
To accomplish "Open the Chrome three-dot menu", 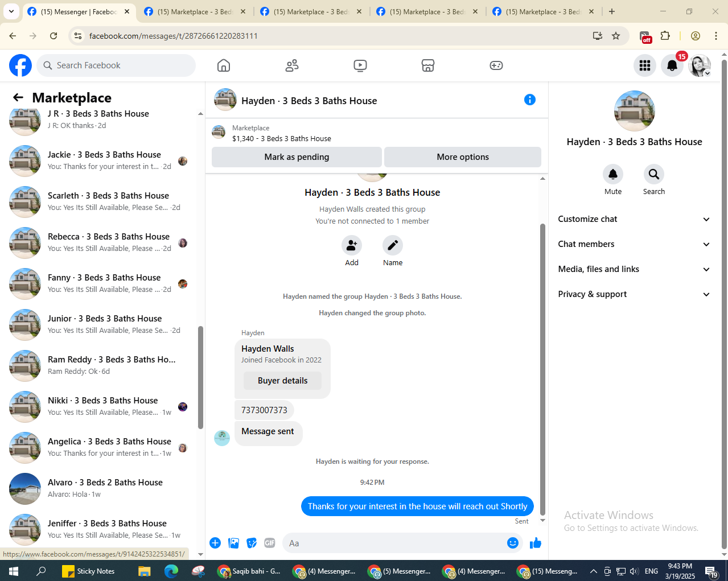I will coord(716,36).
